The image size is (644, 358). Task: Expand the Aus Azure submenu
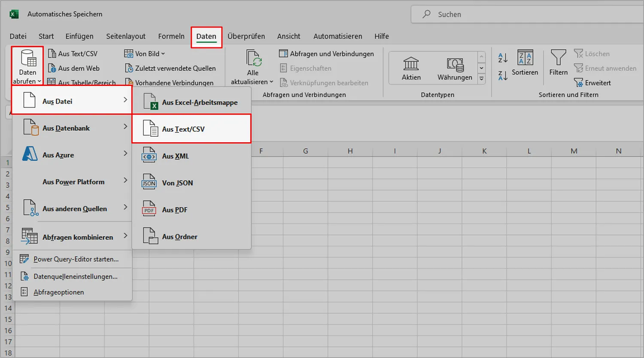[59, 155]
